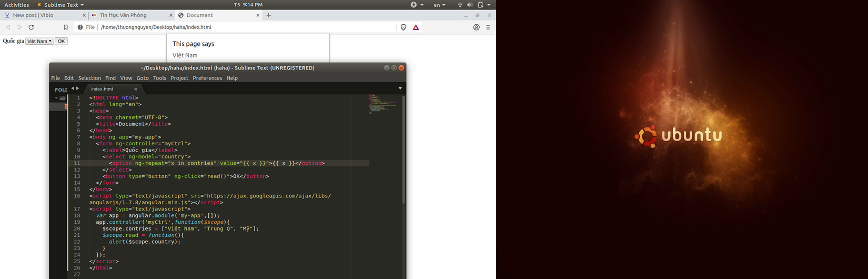The image size is (868, 279).
Task: Click the browser back arrow
Action: tap(8, 27)
